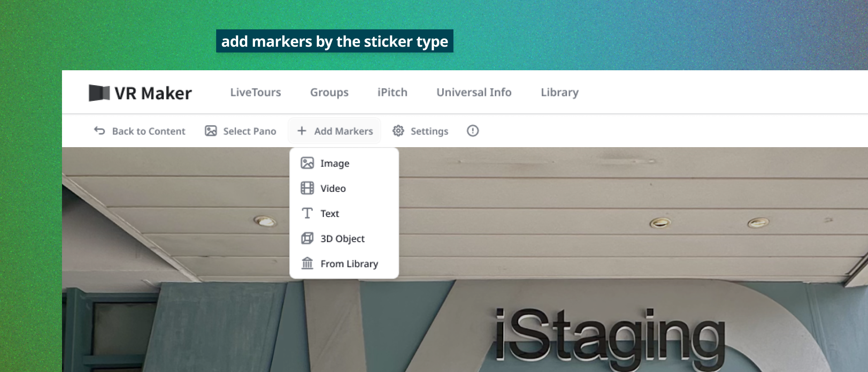Select 3D Object marker type

(344, 238)
